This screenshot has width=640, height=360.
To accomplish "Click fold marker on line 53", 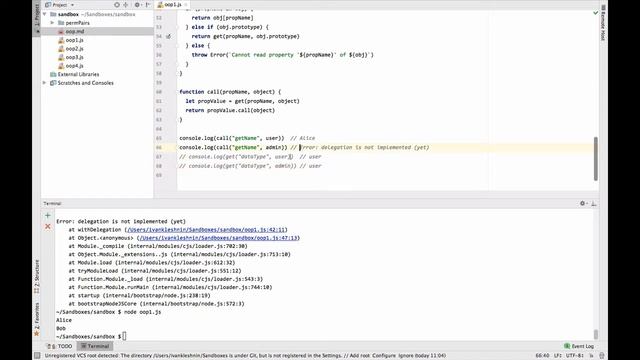I will [178, 27].
